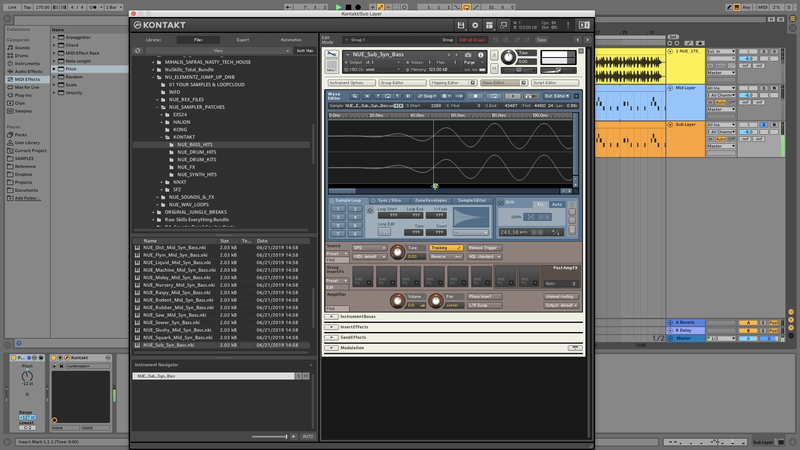This screenshot has height=450, width=800.
Task: Toggle L/R Swap in Amplifier section
Action: pos(485,305)
